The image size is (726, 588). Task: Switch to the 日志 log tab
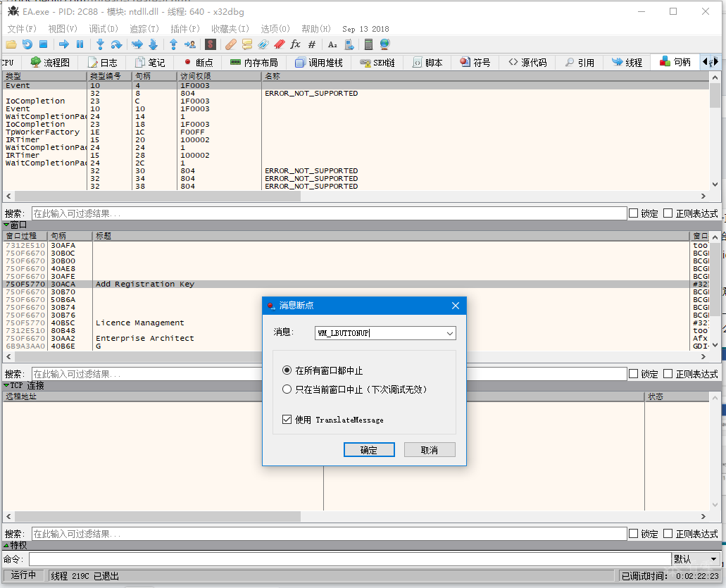pos(103,63)
